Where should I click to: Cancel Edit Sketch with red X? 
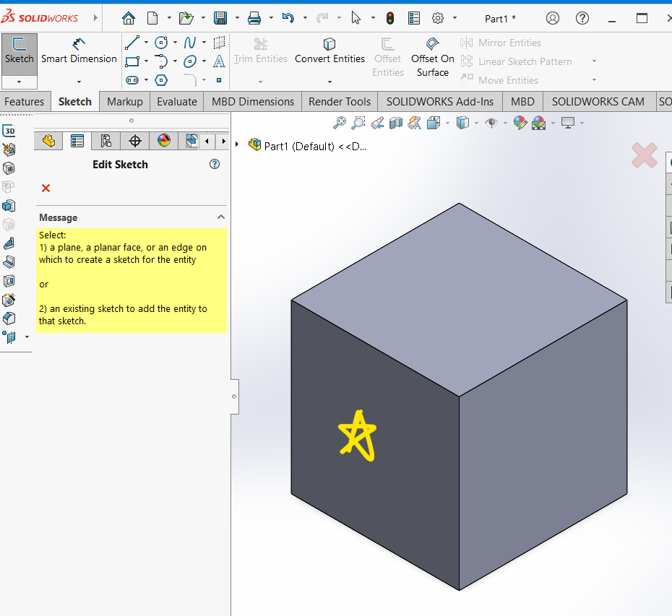point(46,188)
